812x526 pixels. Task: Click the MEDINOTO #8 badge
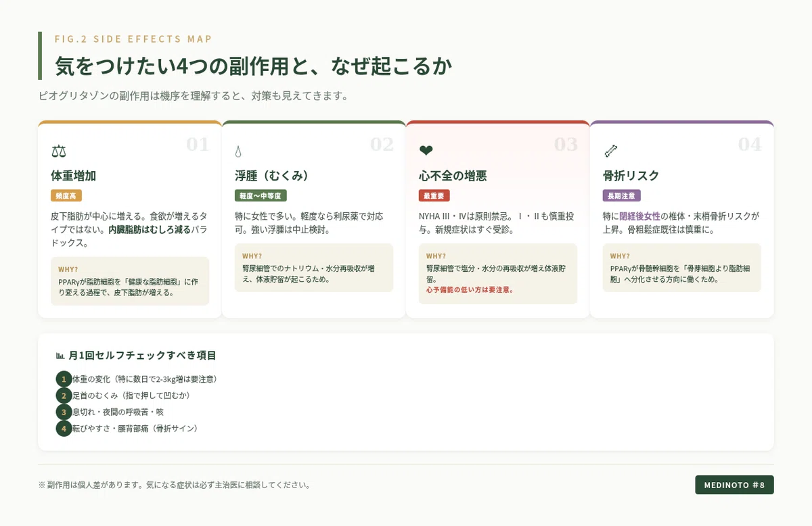click(x=734, y=485)
